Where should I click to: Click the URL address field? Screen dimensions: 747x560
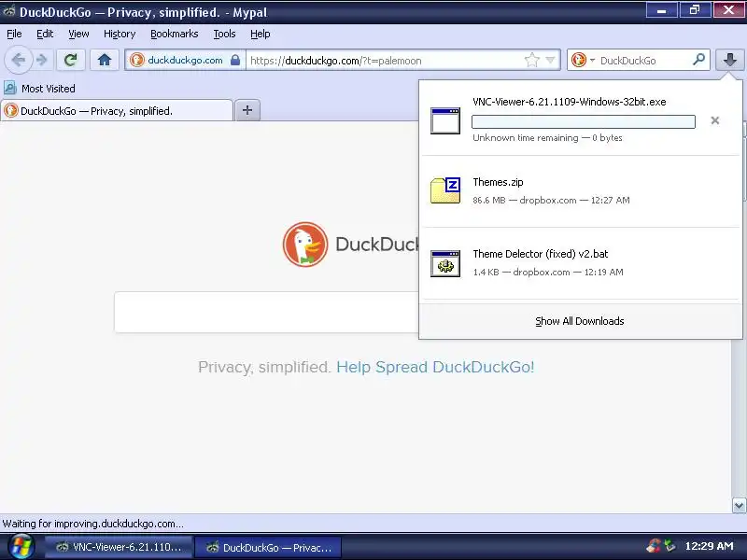(x=384, y=61)
